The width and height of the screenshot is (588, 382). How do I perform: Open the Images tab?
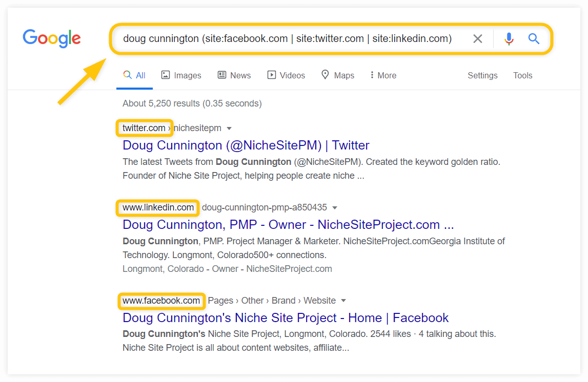tap(181, 75)
